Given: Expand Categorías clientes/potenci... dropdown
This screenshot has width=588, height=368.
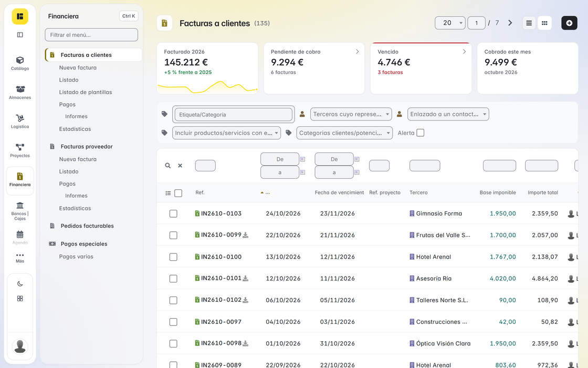Looking at the screenshot, I should (344, 133).
